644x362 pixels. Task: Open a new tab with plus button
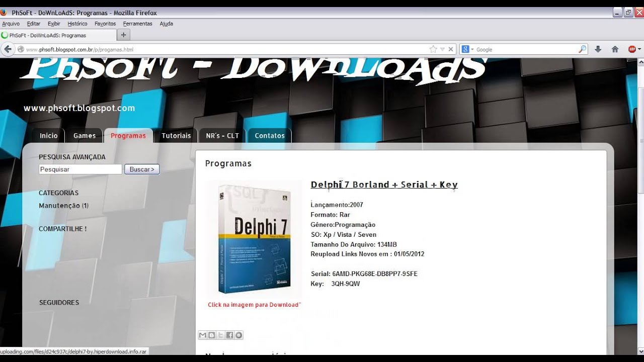click(124, 35)
